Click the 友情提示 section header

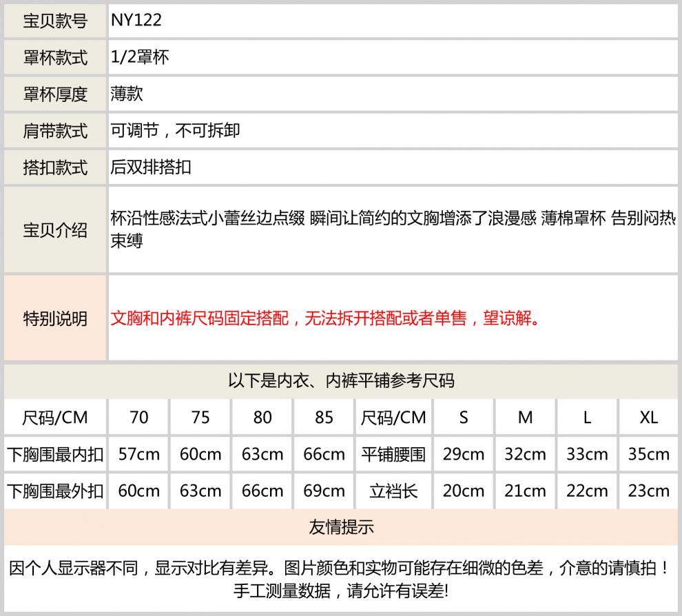[x=341, y=528]
